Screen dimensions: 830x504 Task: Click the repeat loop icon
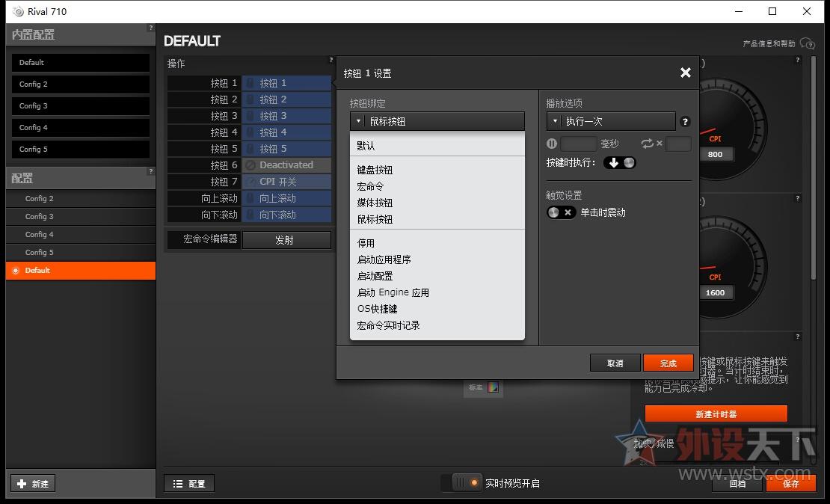pos(647,144)
